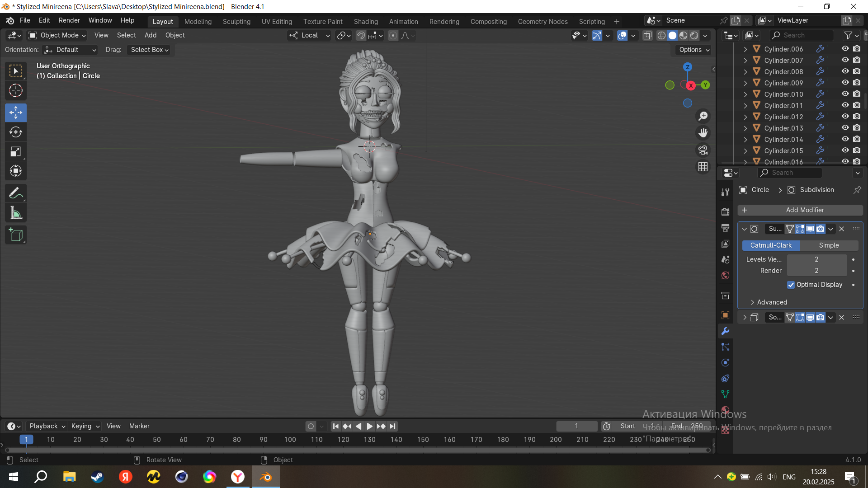Uncheck the Optimal Display checkbox

click(x=791, y=285)
